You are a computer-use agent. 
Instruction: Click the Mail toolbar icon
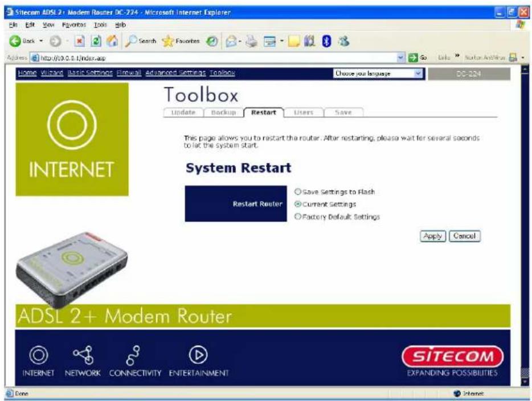point(231,41)
